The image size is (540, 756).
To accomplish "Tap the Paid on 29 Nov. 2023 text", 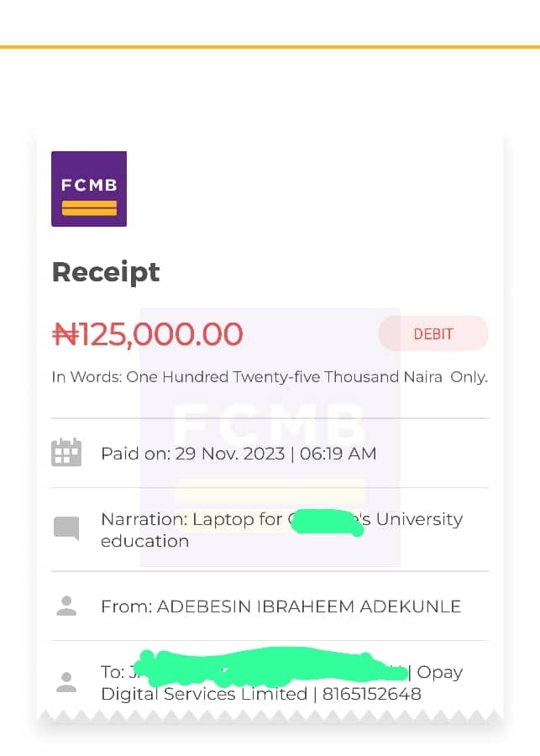I will pos(239,454).
